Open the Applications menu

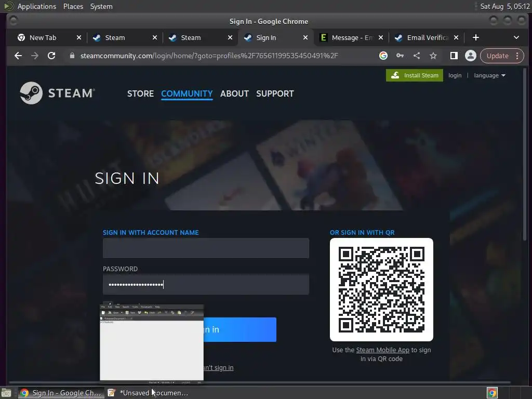[37, 6]
